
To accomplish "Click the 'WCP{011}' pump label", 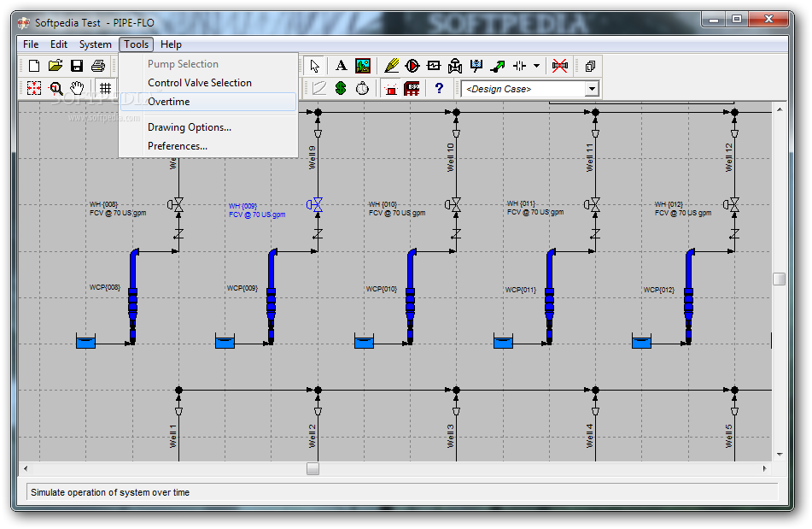I will click(521, 290).
